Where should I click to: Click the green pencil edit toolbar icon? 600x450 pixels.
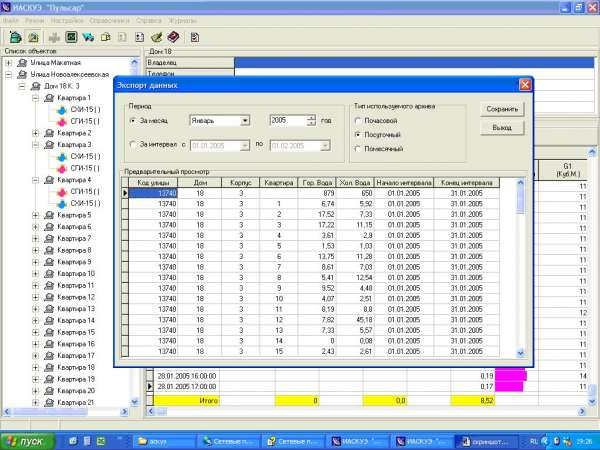(157, 37)
